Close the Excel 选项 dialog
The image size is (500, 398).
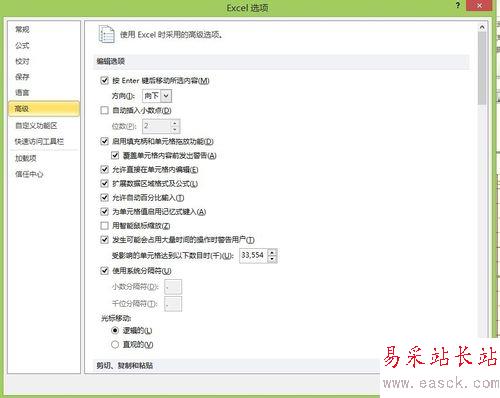[479, 5]
